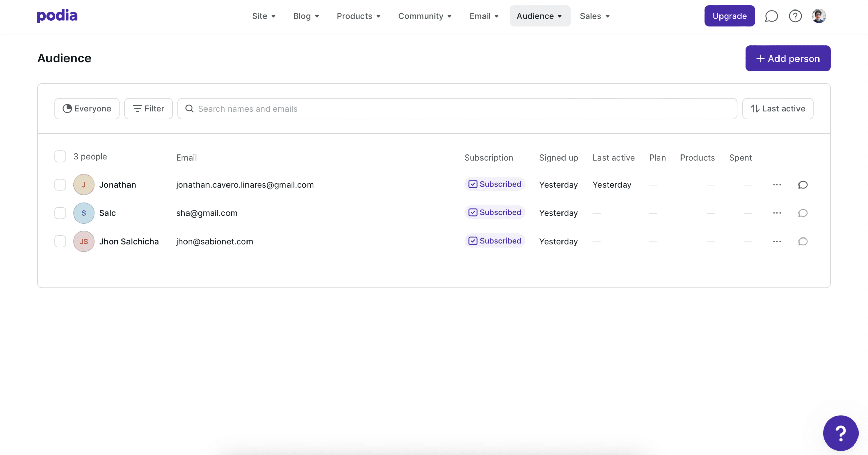Toggle the select all people checkbox
Screen dimensions: 868x455
tap(60, 156)
